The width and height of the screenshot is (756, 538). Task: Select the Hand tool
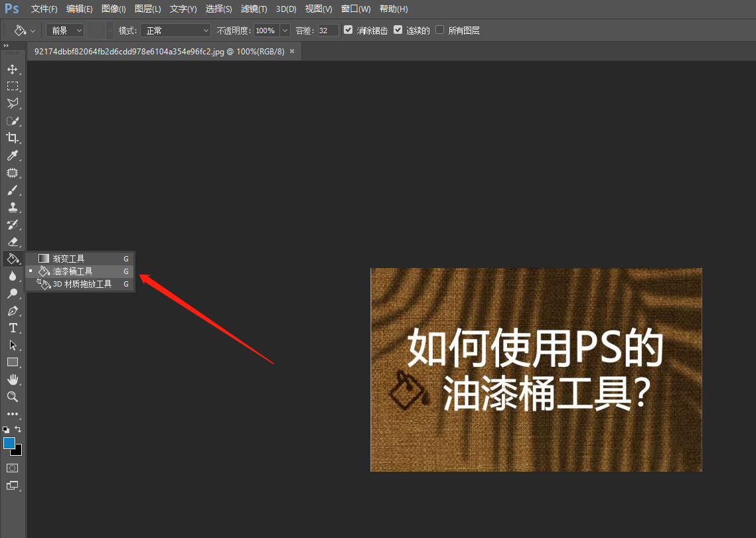(x=13, y=379)
